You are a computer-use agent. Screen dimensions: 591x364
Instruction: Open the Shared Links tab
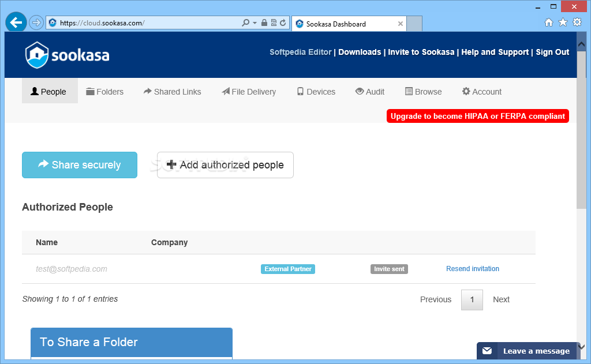pos(172,92)
